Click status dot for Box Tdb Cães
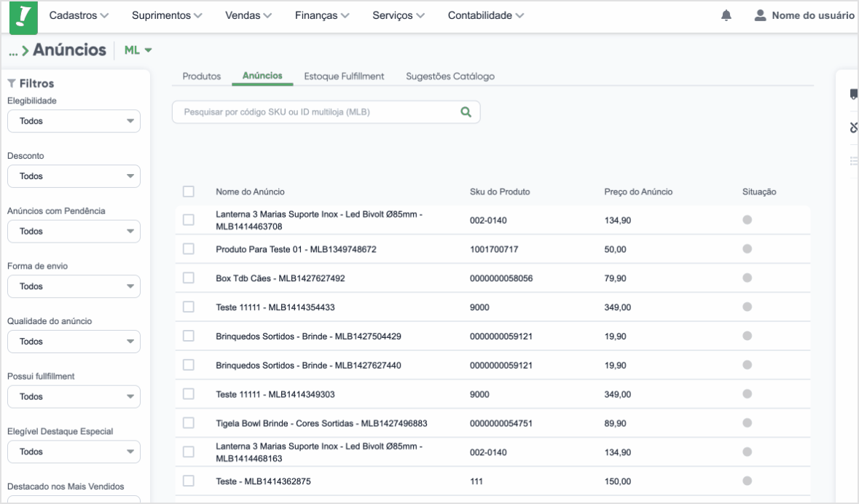This screenshot has width=859, height=504. [x=747, y=277]
